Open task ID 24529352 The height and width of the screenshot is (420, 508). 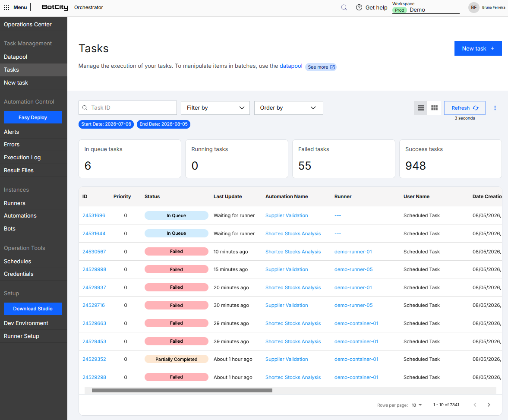coord(94,360)
